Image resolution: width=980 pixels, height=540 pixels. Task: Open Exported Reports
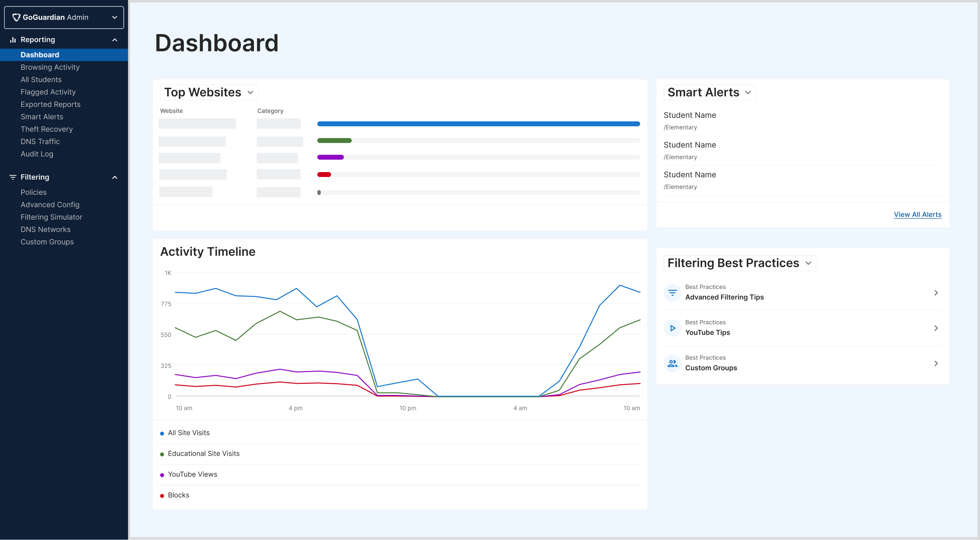pyautogui.click(x=51, y=104)
